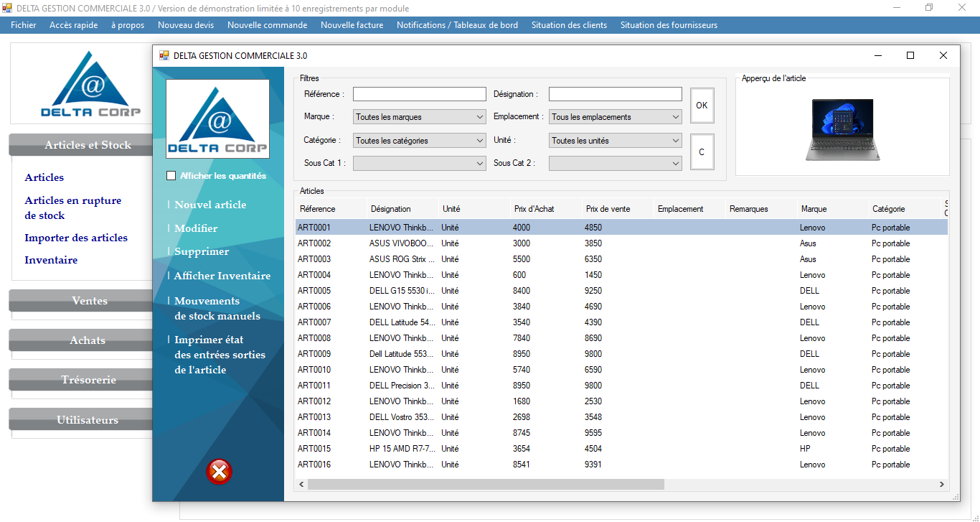Click Articles link in main window
The height and width of the screenshot is (522, 980).
(44, 177)
